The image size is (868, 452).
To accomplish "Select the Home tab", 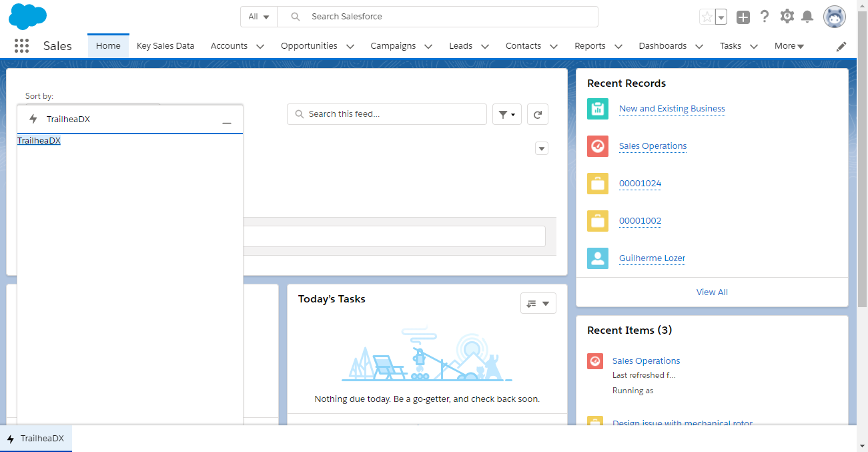I will point(108,46).
